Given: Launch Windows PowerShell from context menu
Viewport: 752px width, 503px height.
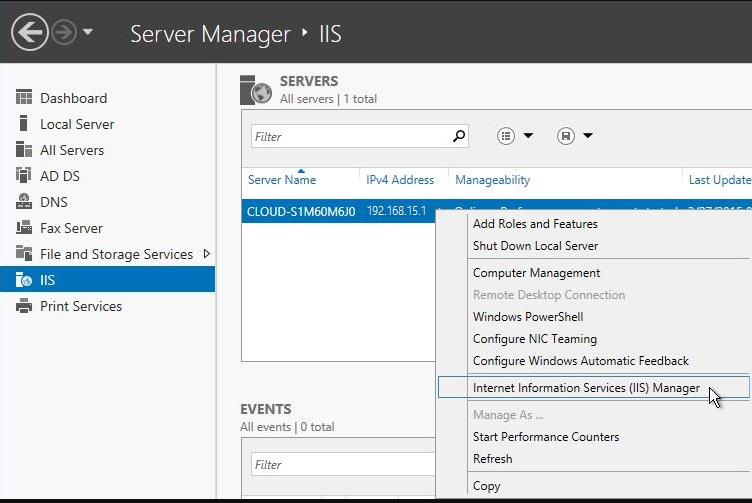Looking at the screenshot, I should tap(528, 317).
